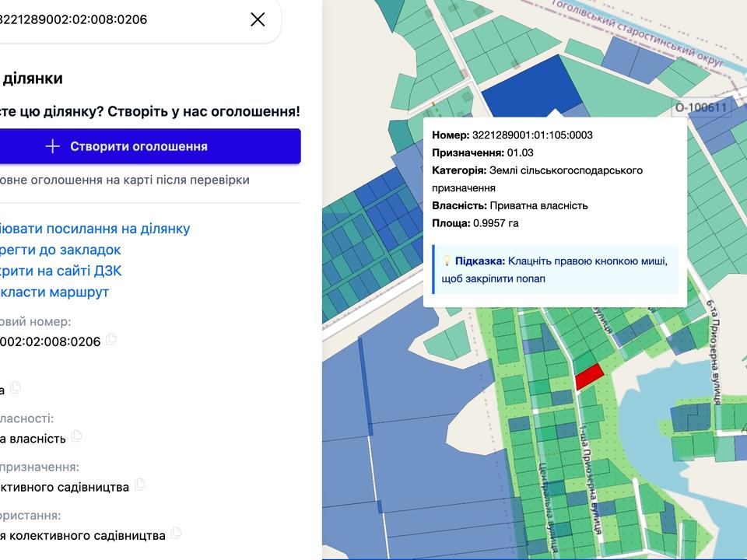Copy the власність ownership value
The width and height of the screenshot is (747, 560).
tap(76, 436)
